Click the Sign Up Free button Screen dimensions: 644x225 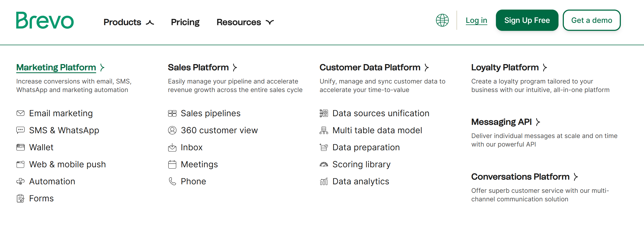click(527, 20)
